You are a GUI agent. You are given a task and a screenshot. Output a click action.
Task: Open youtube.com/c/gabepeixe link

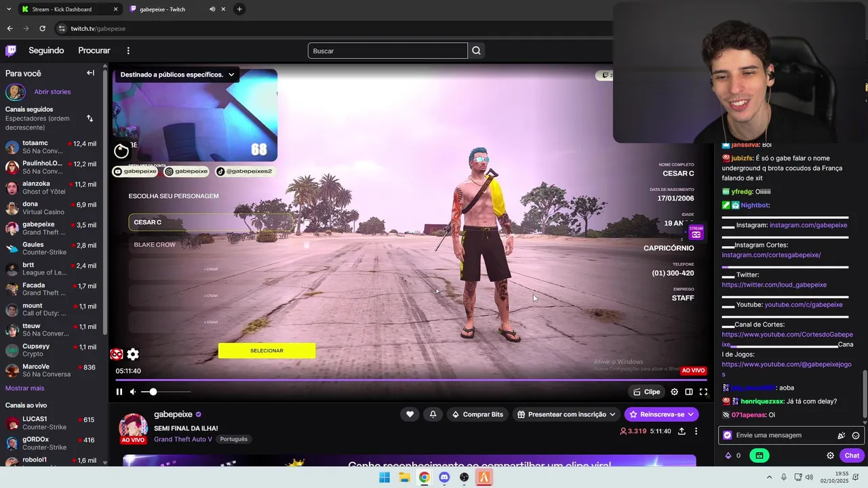804,305
